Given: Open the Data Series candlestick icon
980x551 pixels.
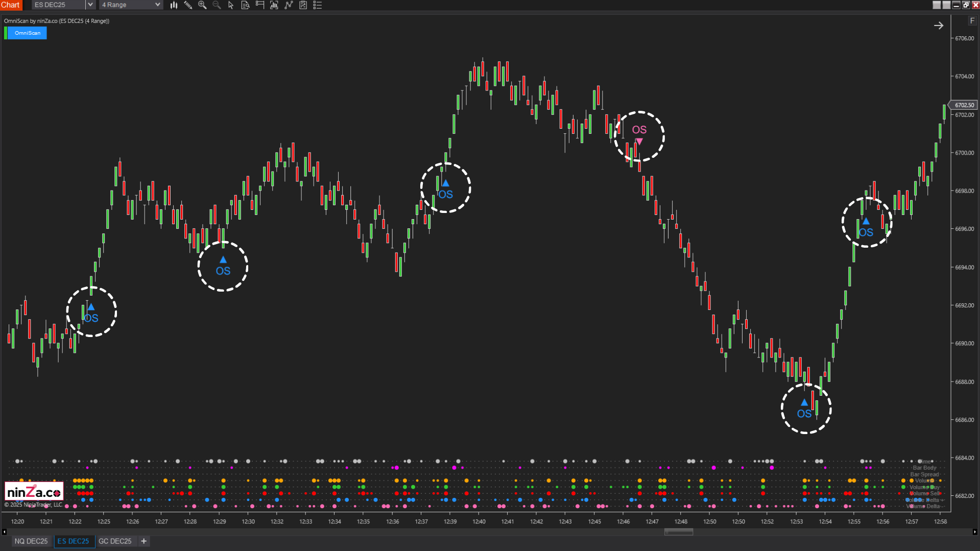Looking at the screenshot, I should tap(174, 5).
